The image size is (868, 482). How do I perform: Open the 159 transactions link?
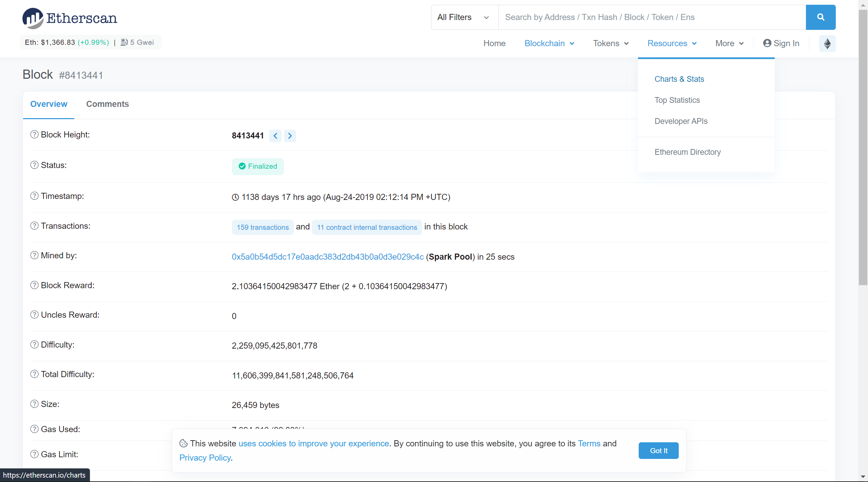click(263, 227)
